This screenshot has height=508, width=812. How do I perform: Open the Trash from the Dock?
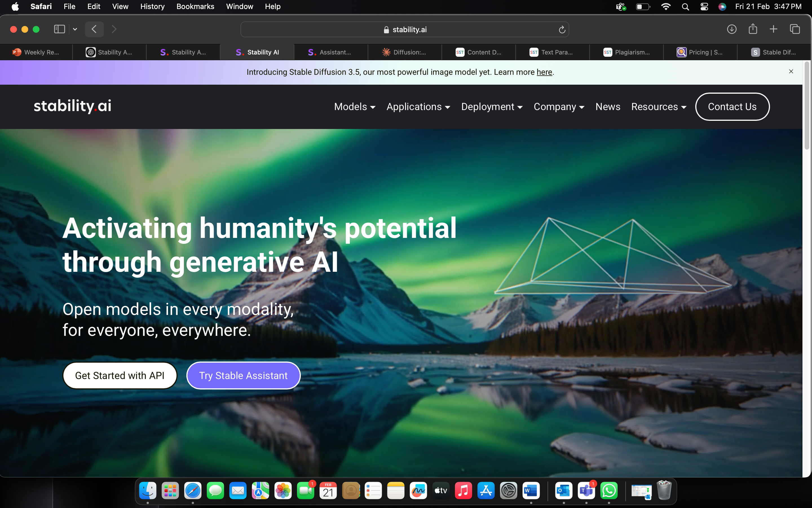(x=664, y=491)
